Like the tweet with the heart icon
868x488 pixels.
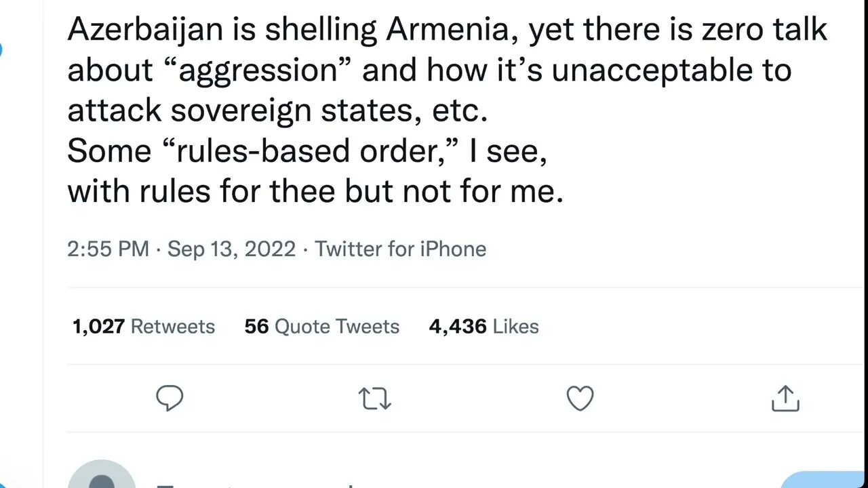(580, 399)
